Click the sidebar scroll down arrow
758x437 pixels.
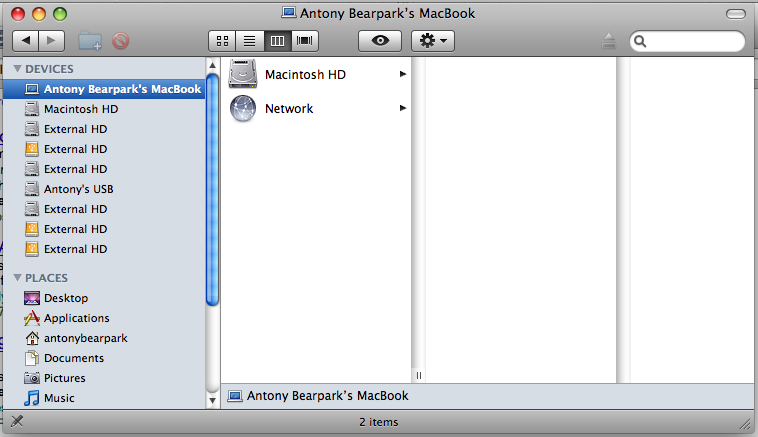212,400
